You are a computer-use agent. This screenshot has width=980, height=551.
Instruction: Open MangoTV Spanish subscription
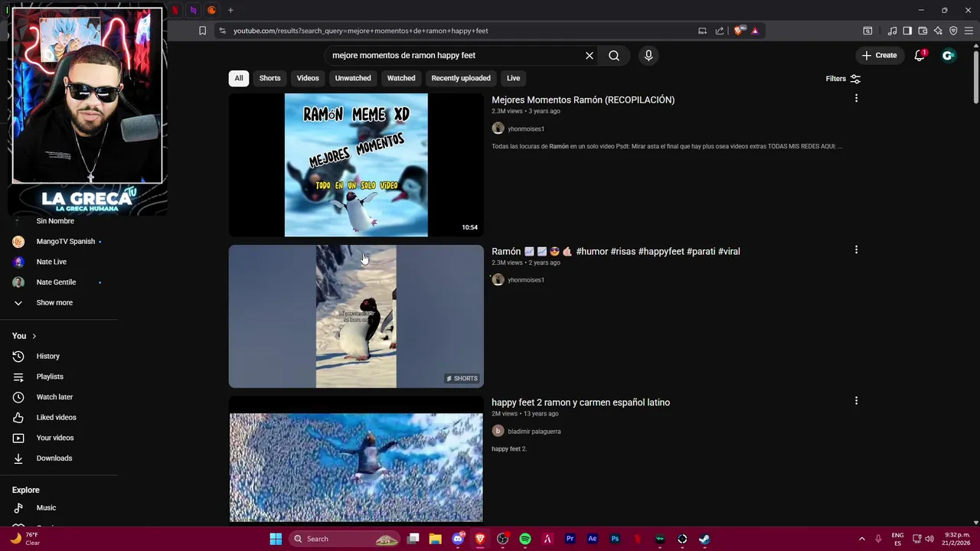(x=66, y=242)
